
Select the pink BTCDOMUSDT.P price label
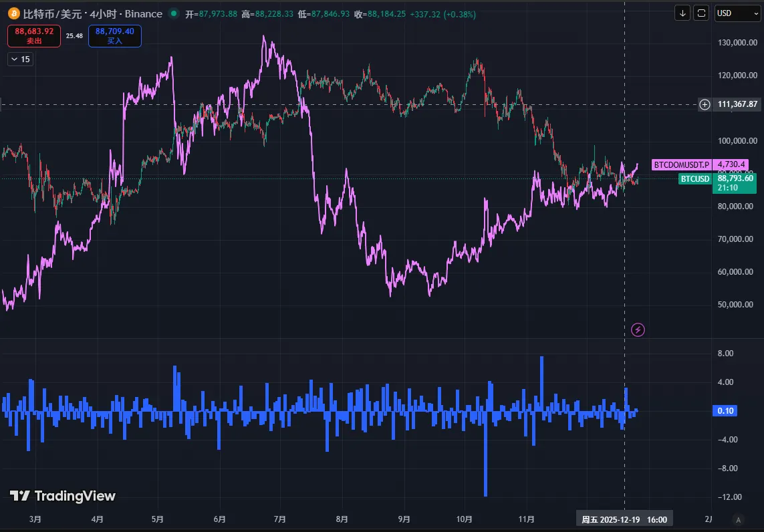681,164
